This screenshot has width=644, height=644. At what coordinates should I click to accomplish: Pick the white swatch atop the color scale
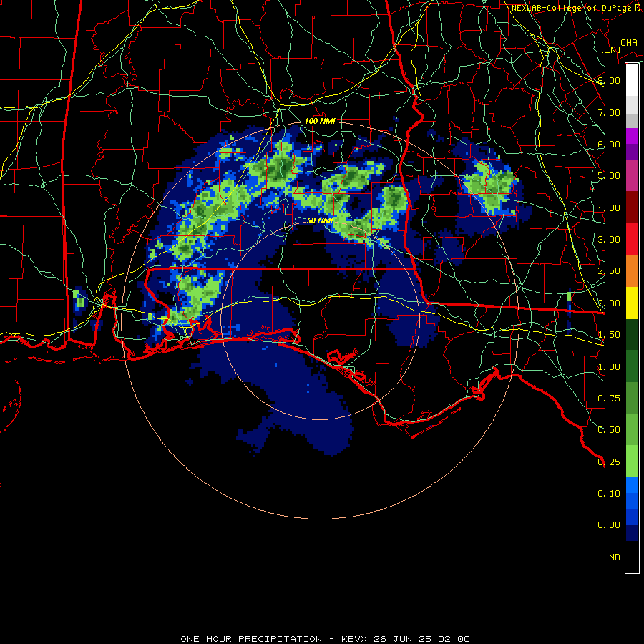click(x=632, y=79)
